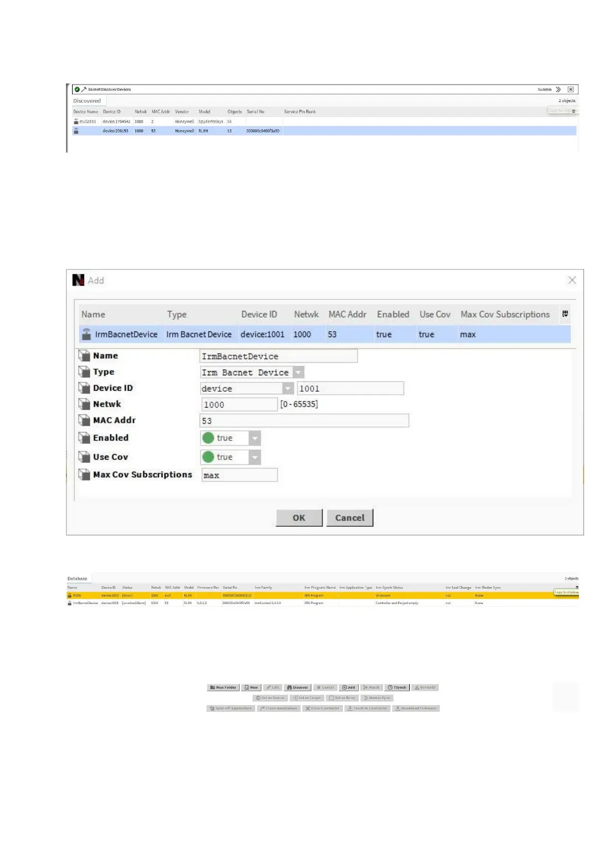Click the Cancel toolbar button with stop icon
This screenshot has width=614, height=868.
325,687
